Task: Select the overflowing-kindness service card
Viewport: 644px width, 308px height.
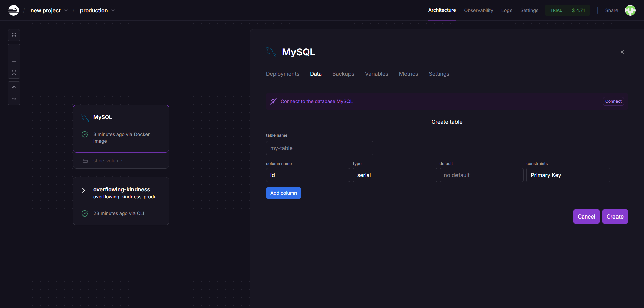Action: pyautogui.click(x=121, y=201)
